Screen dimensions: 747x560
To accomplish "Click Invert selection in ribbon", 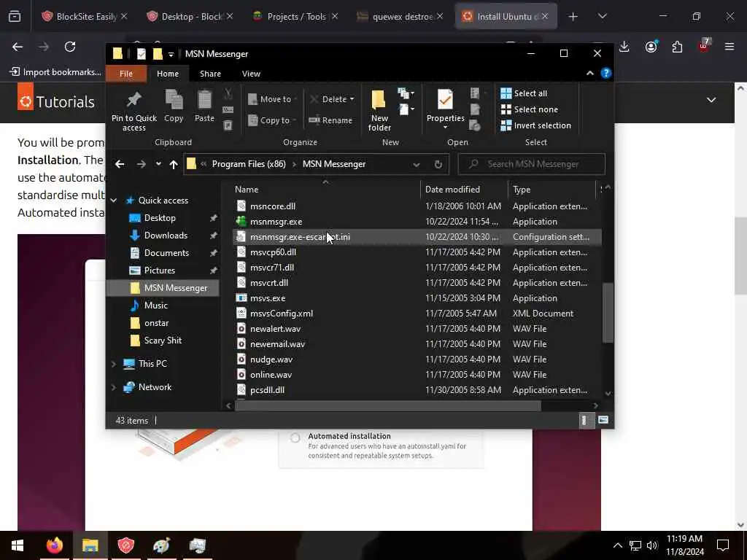I will tap(536, 125).
